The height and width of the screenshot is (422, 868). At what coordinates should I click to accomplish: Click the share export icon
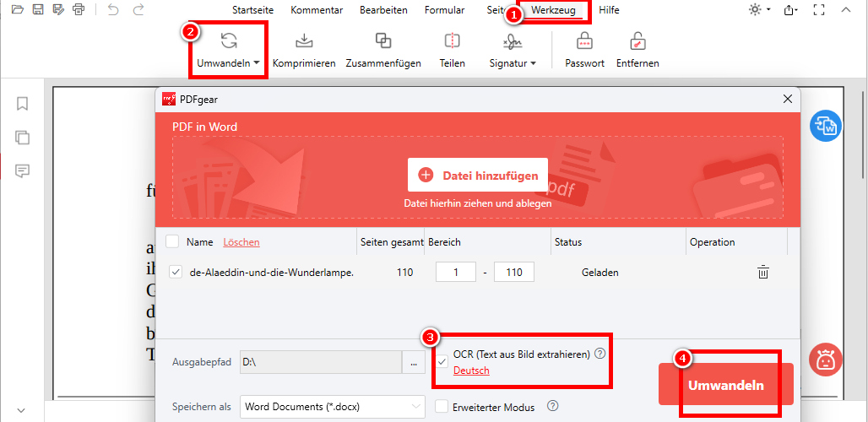point(788,10)
